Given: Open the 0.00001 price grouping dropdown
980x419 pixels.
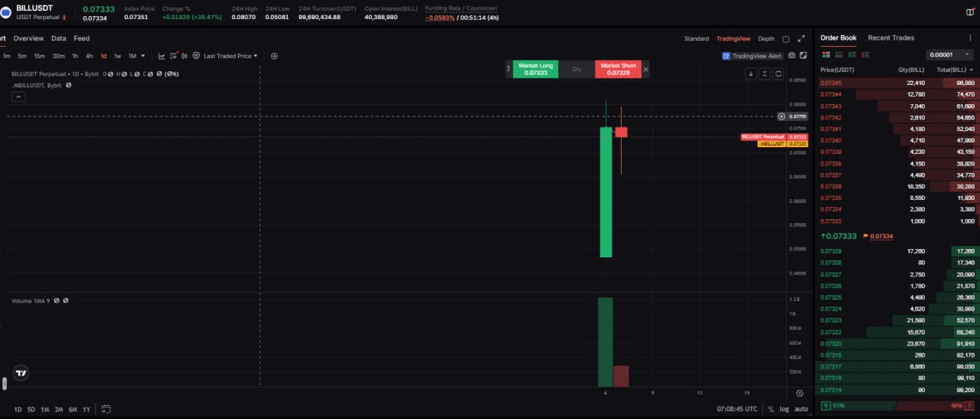Looking at the screenshot, I should coord(949,55).
